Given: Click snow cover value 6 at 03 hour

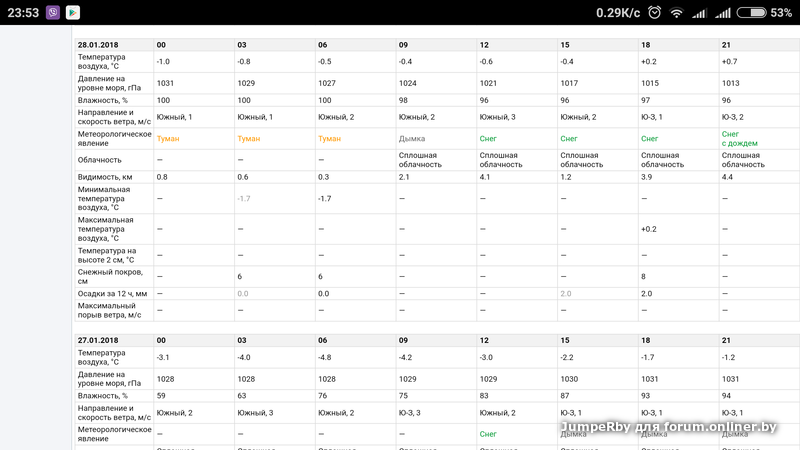Looking at the screenshot, I should [x=239, y=277].
